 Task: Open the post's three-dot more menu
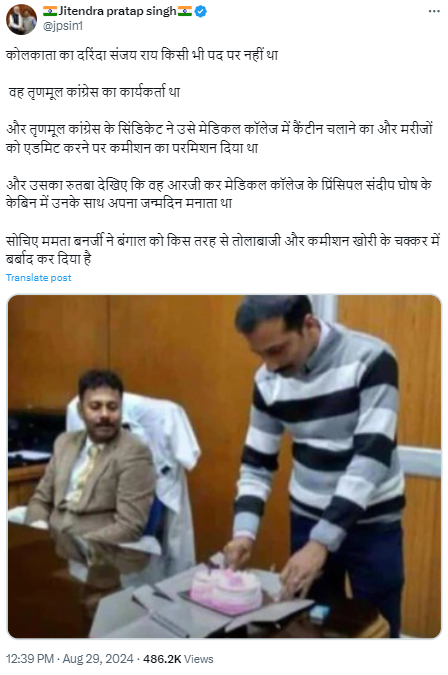coord(434,11)
